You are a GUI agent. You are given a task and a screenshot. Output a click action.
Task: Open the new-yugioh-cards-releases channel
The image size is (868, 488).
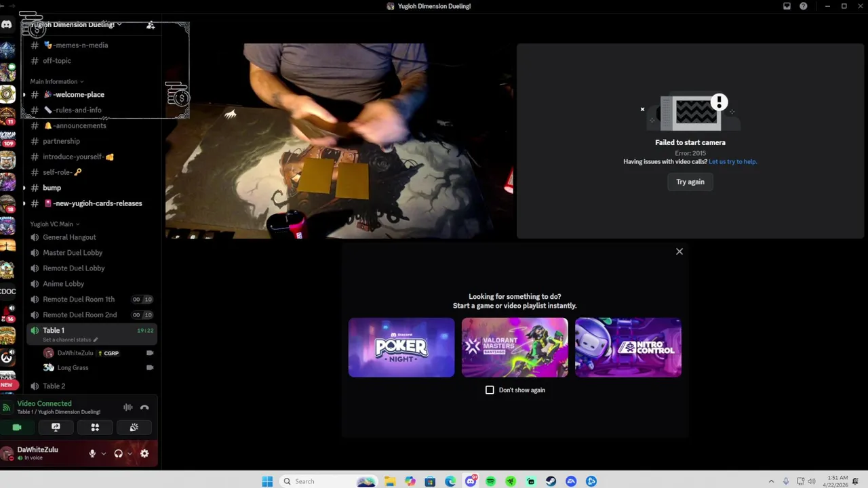[x=92, y=203]
